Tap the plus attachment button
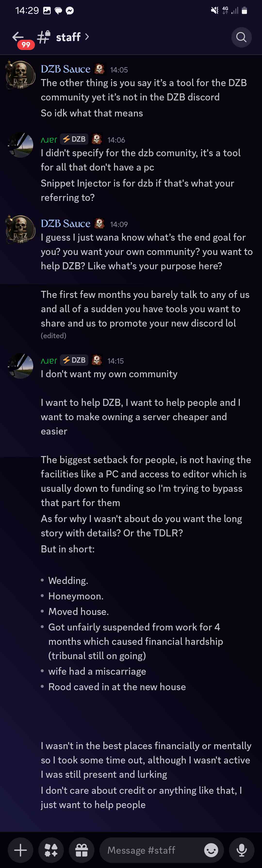This screenshot has height=868, width=262. (21, 850)
